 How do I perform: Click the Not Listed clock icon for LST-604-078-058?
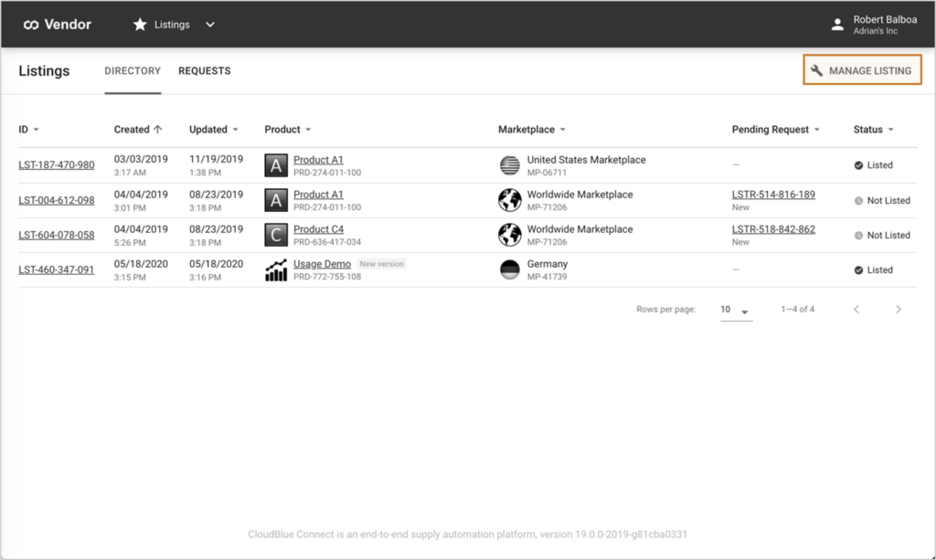858,235
